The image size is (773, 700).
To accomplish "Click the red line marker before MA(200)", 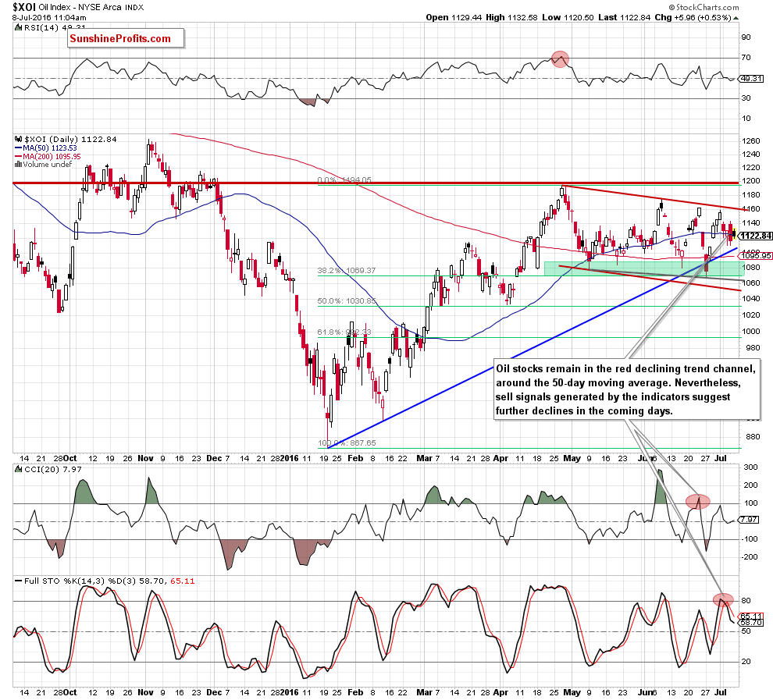I will [19, 157].
